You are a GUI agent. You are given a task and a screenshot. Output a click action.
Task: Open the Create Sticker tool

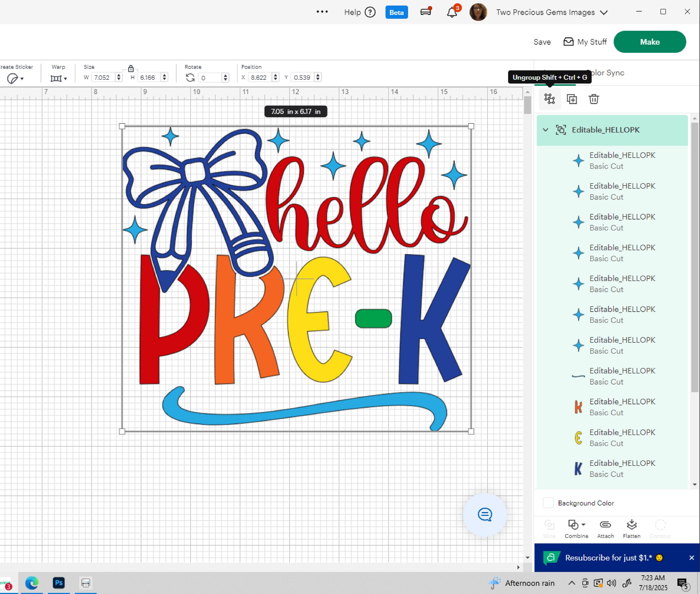(13, 78)
